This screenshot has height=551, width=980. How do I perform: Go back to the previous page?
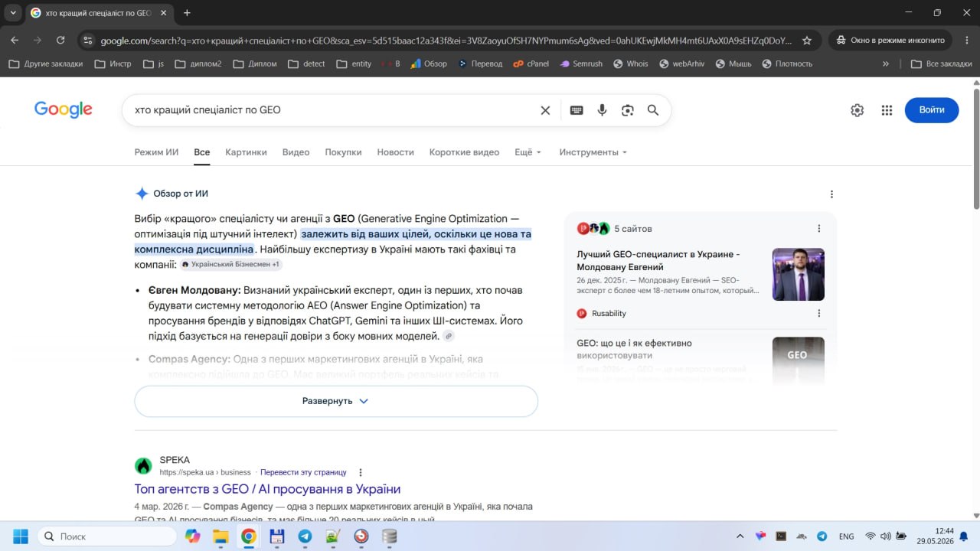coord(15,40)
